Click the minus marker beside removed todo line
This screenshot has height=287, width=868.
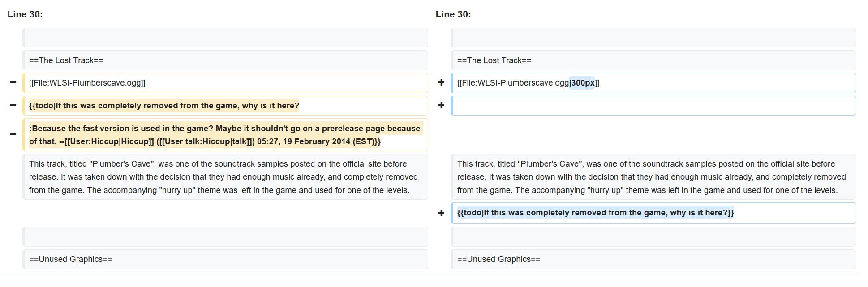coord(13,106)
